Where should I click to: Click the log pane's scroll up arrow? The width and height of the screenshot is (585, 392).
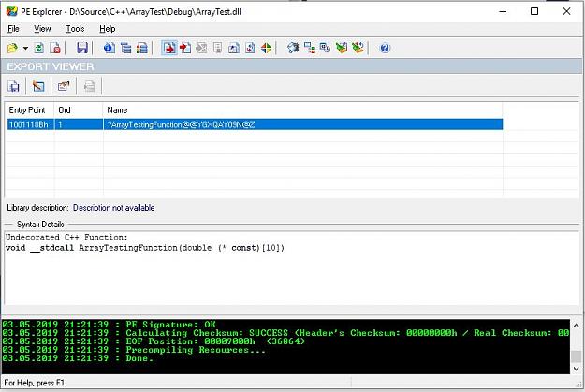click(577, 326)
